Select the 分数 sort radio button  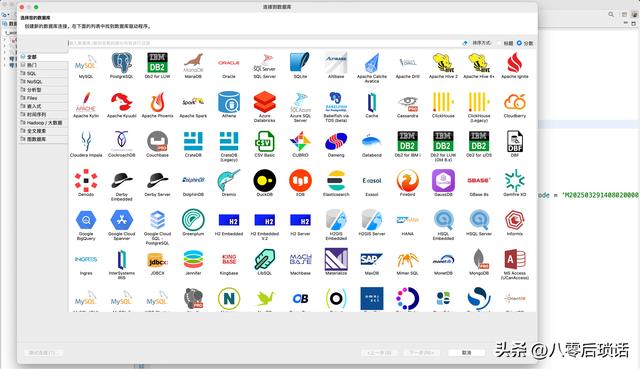click(x=519, y=43)
